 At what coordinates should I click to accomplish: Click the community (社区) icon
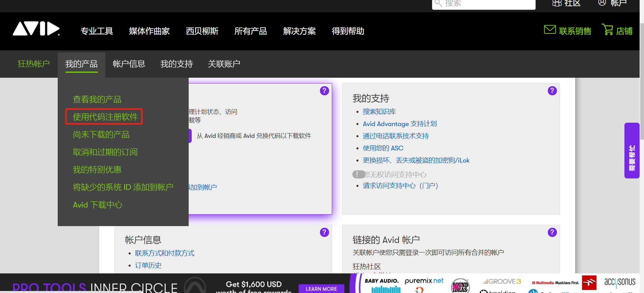point(557,3)
